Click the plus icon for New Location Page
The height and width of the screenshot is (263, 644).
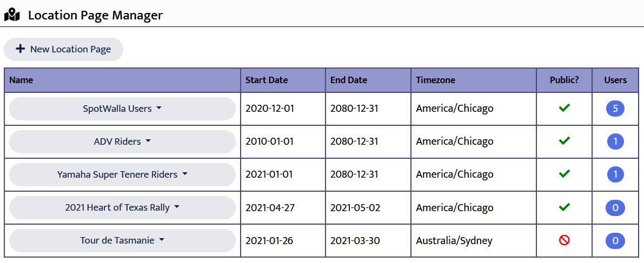click(x=21, y=49)
